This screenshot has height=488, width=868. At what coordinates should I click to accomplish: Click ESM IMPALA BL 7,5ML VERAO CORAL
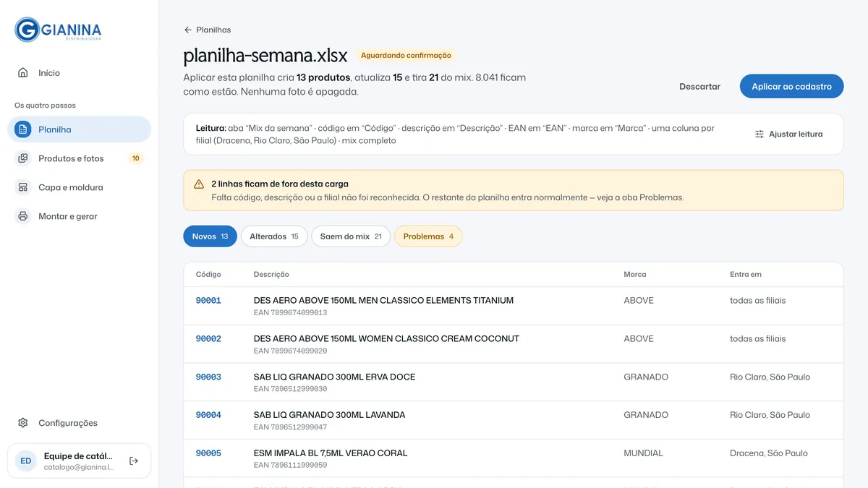[x=331, y=453]
